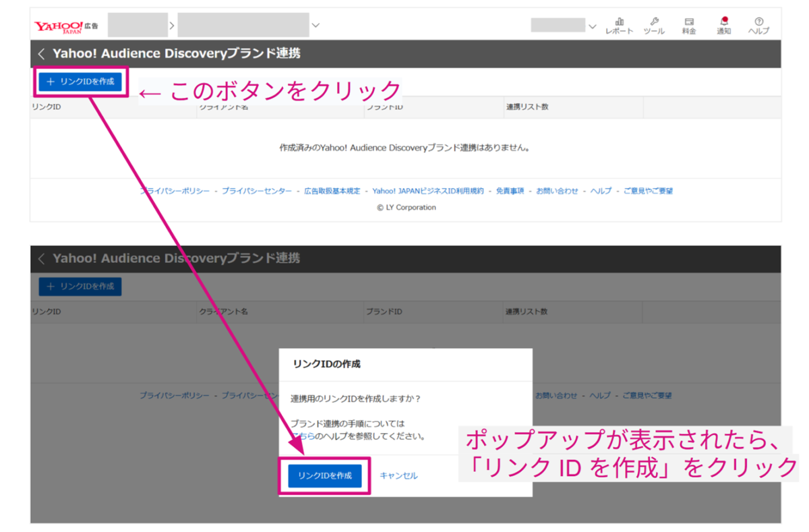The height and width of the screenshot is (532, 809).
Task: Open the ツール wrench icon
Action: pyautogui.click(x=654, y=26)
